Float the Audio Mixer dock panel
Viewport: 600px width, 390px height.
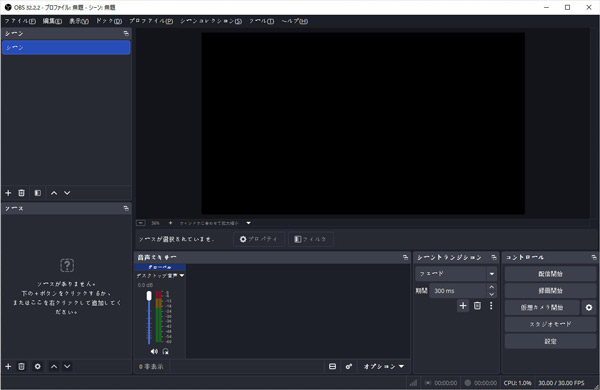[405, 257]
